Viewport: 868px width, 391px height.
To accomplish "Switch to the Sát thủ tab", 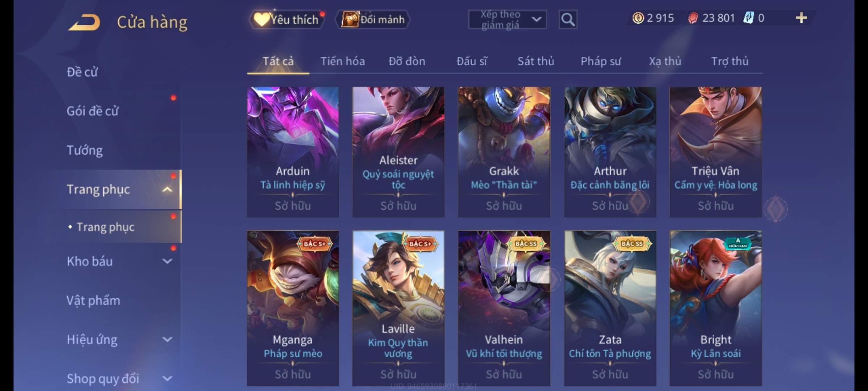I will coord(536,61).
